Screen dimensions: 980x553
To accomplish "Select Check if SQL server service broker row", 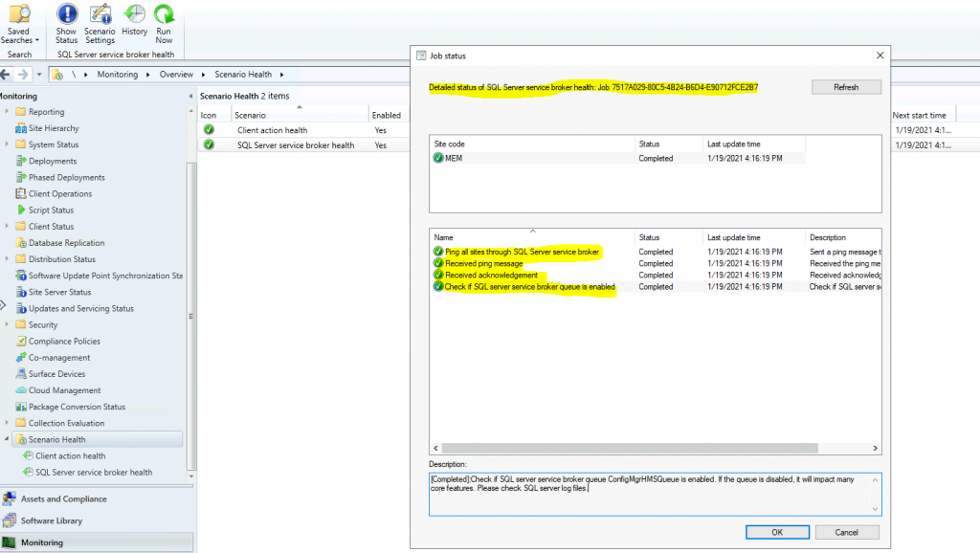I will pos(655,287).
